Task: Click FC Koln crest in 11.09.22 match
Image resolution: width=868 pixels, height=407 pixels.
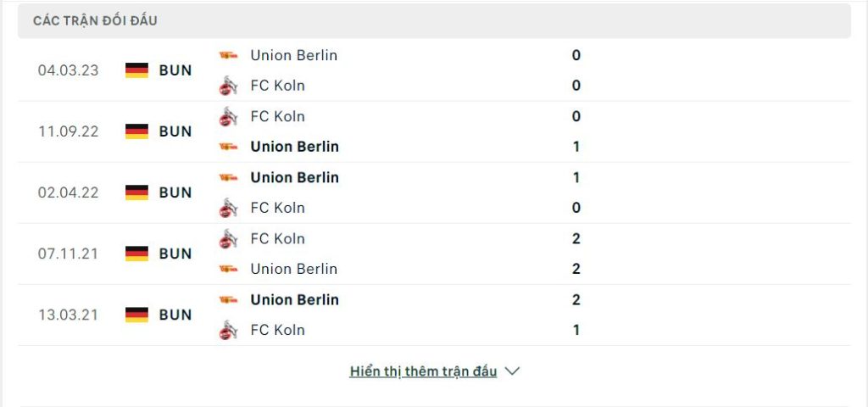Action: pyautogui.click(x=228, y=116)
